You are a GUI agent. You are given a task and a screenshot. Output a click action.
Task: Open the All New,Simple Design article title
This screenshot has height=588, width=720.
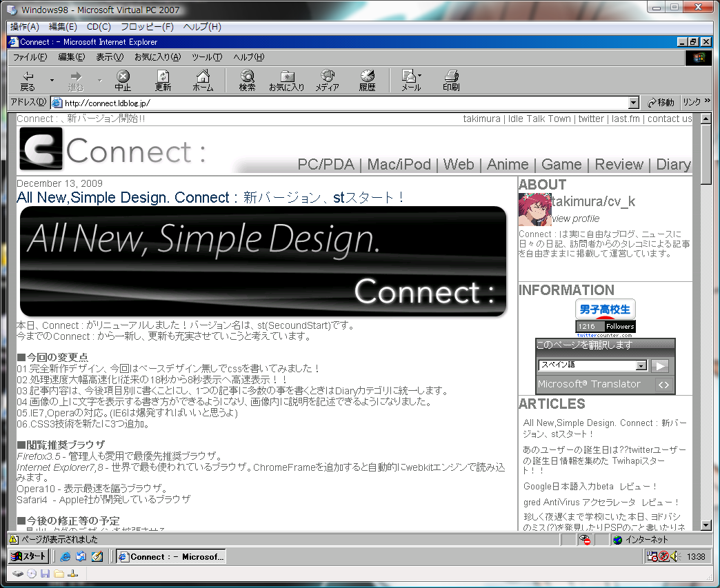pyautogui.click(x=210, y=197)
